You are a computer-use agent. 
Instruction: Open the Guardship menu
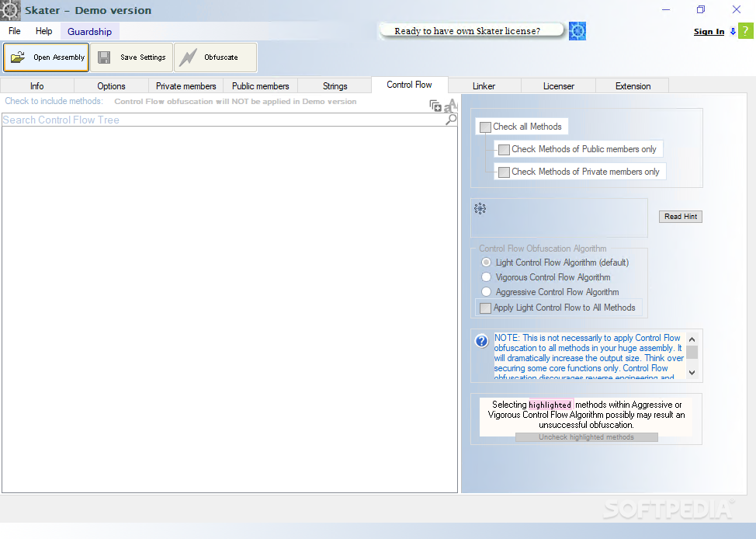90,31
